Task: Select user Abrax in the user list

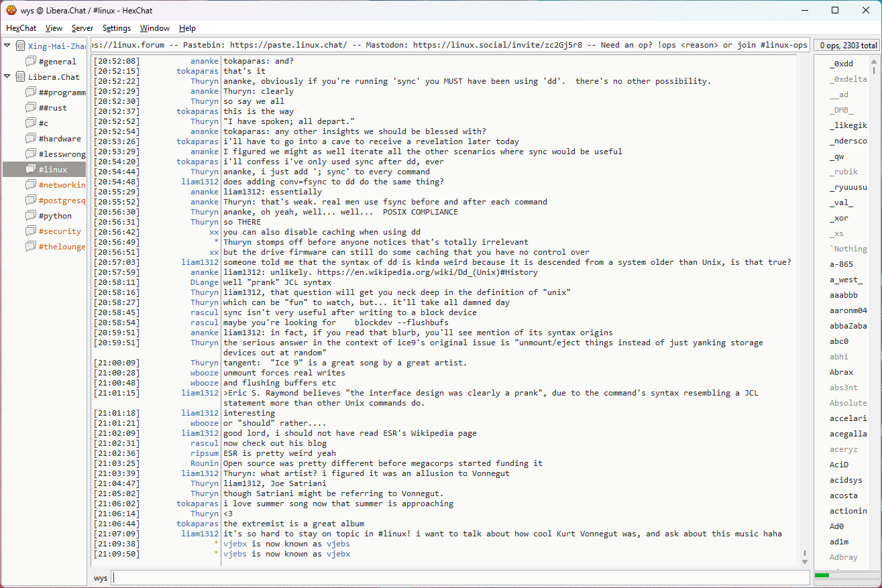Action: pos(841,372)
